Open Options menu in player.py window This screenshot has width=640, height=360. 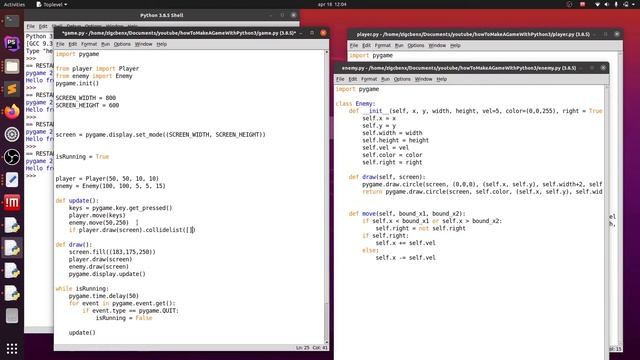point(416,46)
